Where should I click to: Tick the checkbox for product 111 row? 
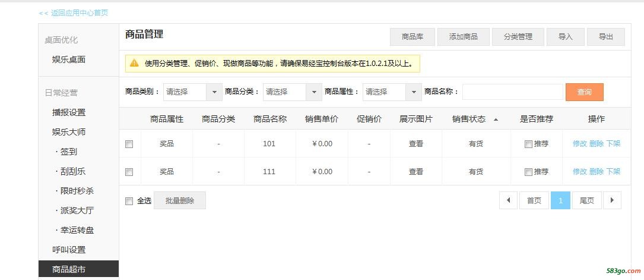click(129, 172)
